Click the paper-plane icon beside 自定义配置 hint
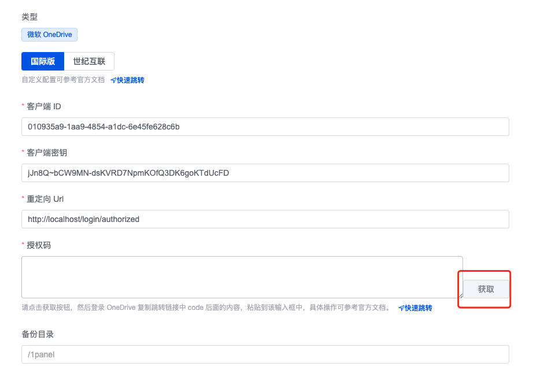The height and width of the screenshot is (392, 533). click(113, 80)
